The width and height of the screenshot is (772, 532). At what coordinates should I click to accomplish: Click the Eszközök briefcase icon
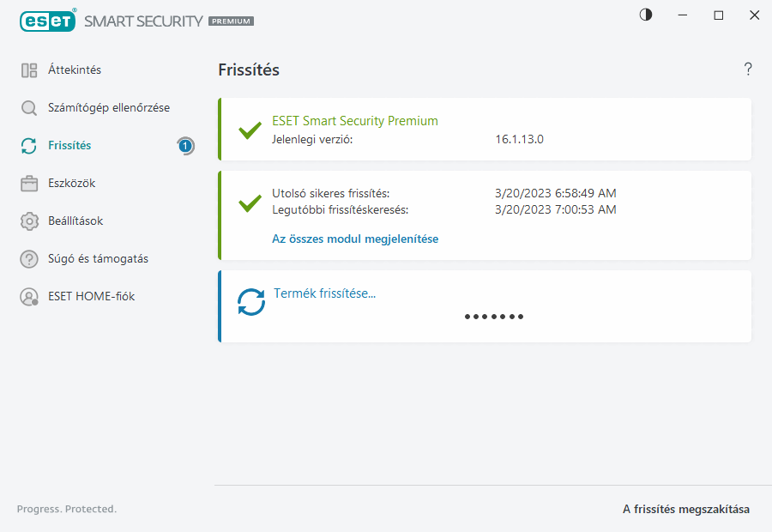click(x=29, y=184)
